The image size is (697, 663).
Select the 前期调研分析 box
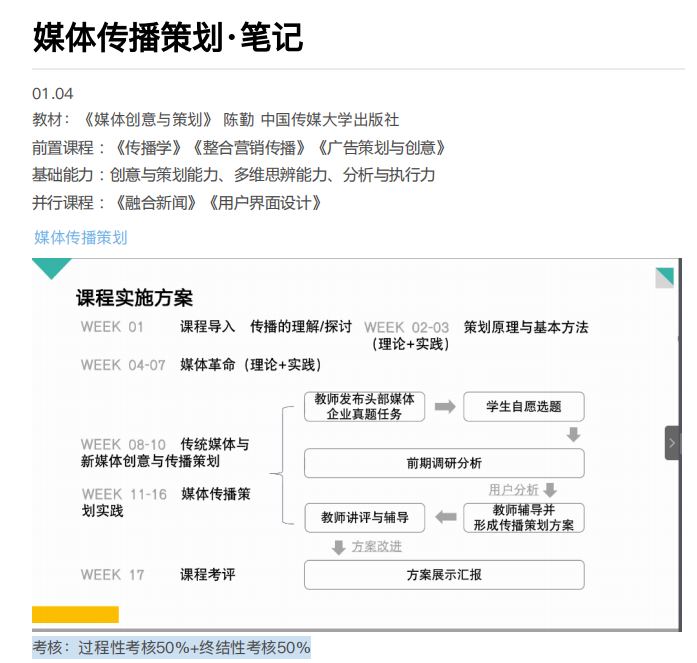(x=443, y=463)
